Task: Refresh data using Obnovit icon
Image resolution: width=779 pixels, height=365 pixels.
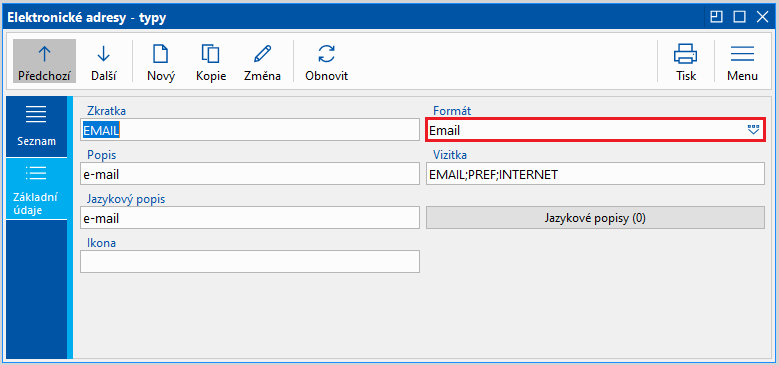Action: (x=326, y=61)
